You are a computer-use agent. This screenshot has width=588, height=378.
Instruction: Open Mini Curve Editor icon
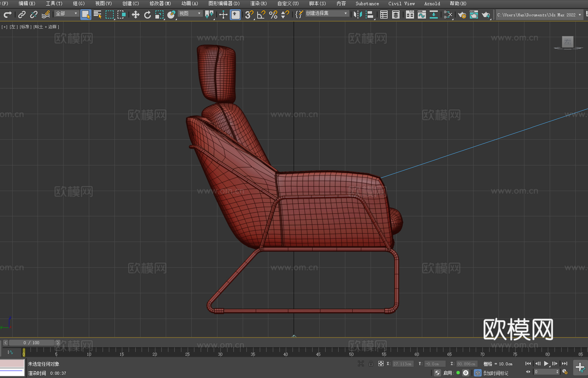pyautogui.click(x=10, y=352)
